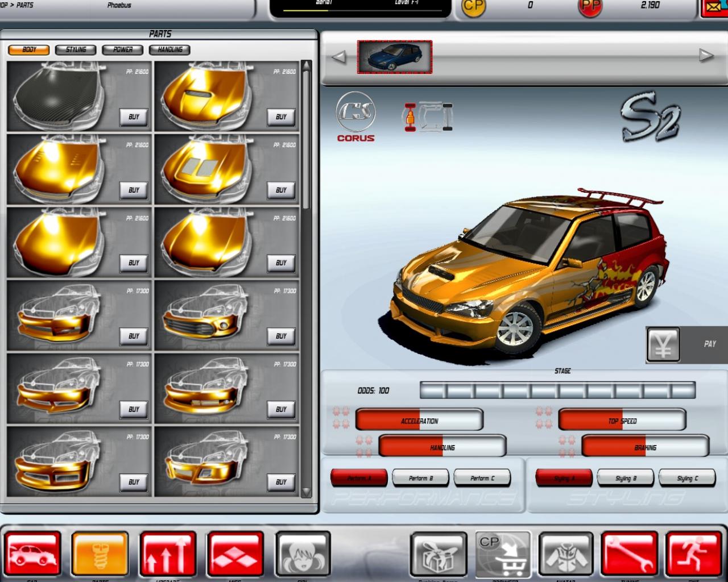Select the Perform C preset
Screen dimensions: 728x582
pyautogui.click(x=482, y=478)
